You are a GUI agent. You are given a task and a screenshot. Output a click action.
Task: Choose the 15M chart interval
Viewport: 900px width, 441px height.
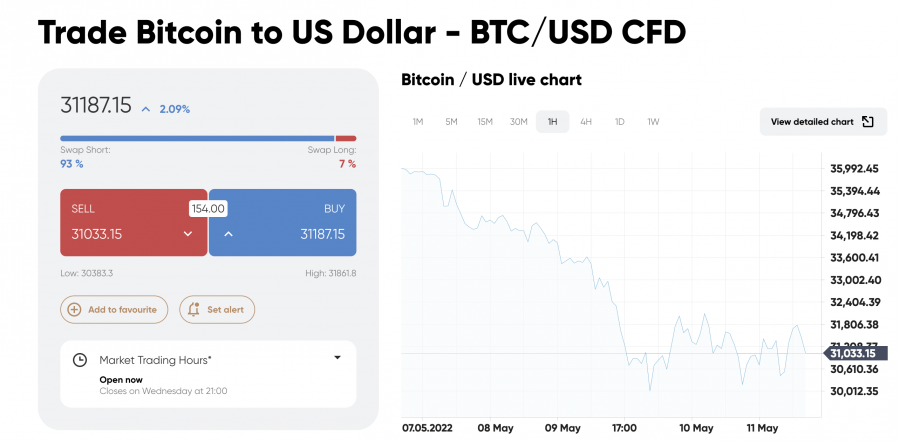[x=485, y=122]
